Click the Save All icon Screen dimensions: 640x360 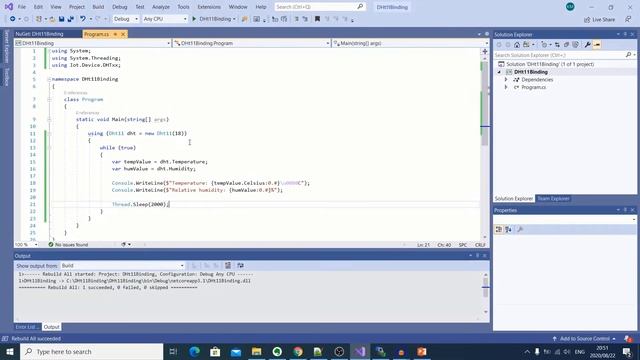pos(71,19)
